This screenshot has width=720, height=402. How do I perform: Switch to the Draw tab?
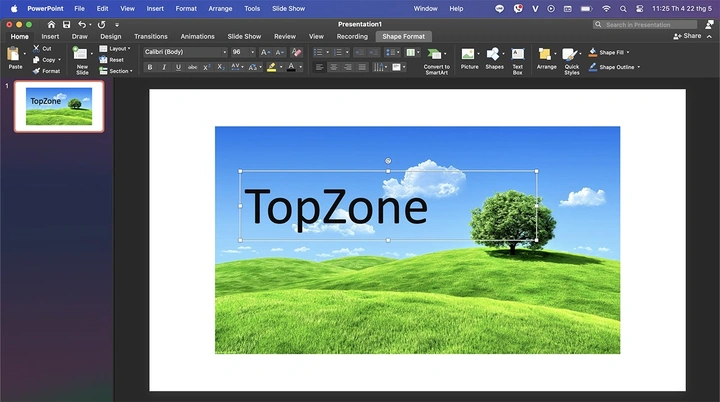[x=79, y=36]
